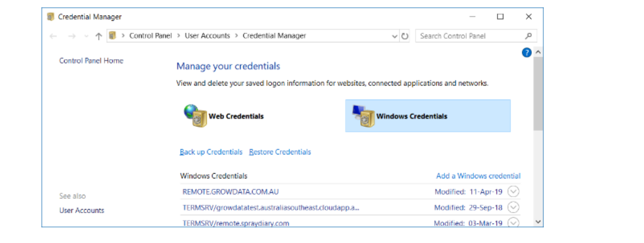Click Add a Windows credential
This screenshot has width=644, height=243.
(478, 176)
